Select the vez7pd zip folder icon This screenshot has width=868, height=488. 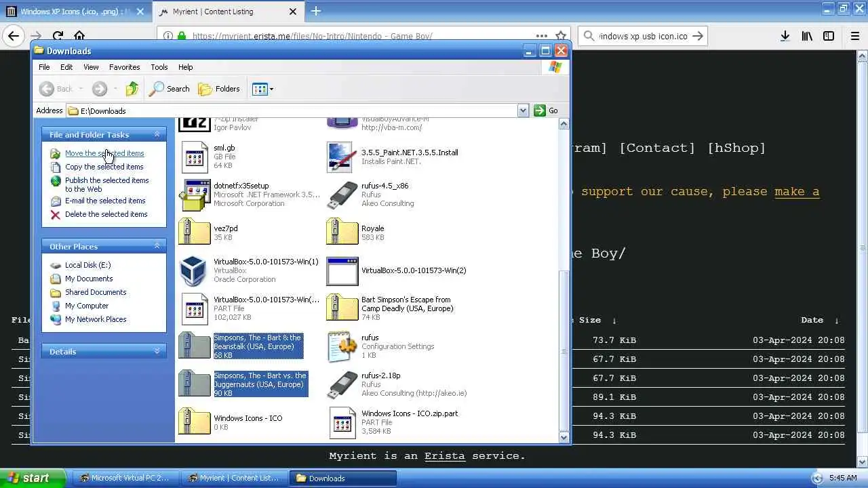point(195,231)
